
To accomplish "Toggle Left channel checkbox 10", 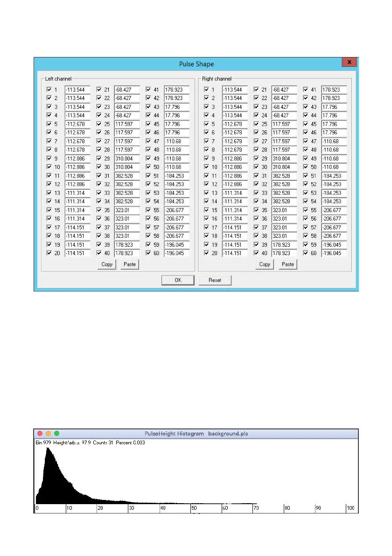I will [x=49, y=167].
